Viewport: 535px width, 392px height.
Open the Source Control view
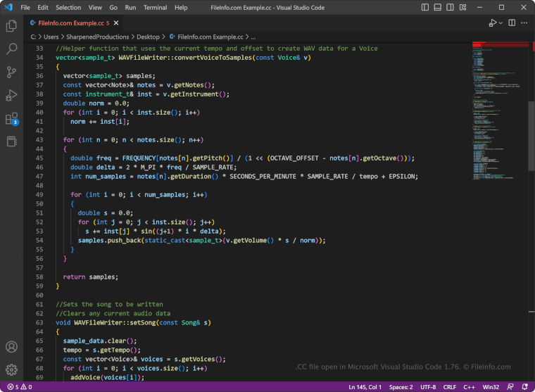(x=11, y=72)
